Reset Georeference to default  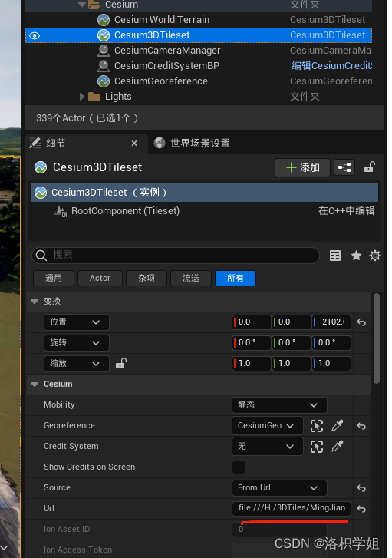[361, 426]
